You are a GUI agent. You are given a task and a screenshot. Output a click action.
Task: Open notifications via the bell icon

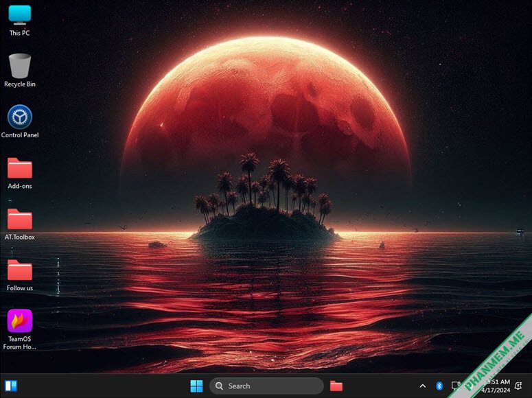point(518,386)
